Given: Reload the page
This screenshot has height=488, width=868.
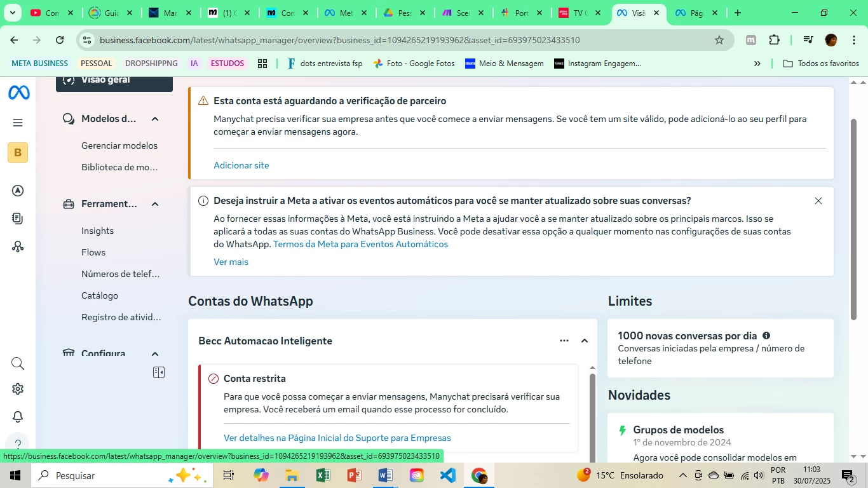Looking at the screenshot, I should [60, 40].
